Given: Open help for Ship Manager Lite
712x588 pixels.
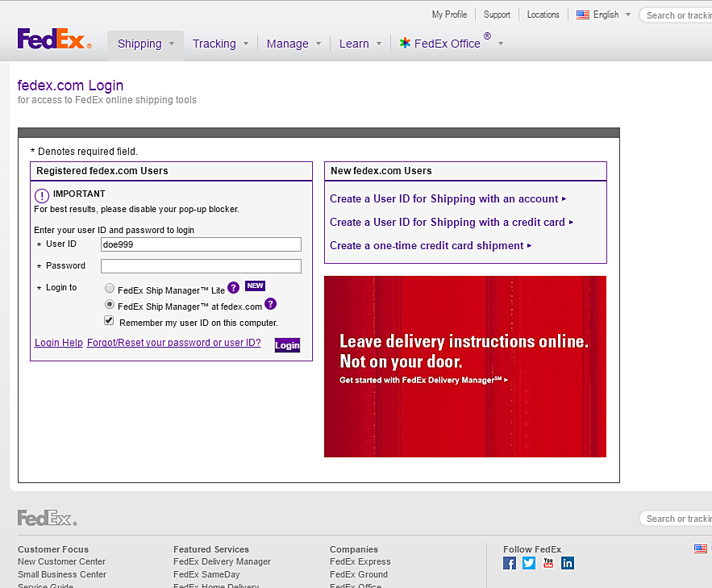Looking at the screenshot, I should click(x=233, y=287).
